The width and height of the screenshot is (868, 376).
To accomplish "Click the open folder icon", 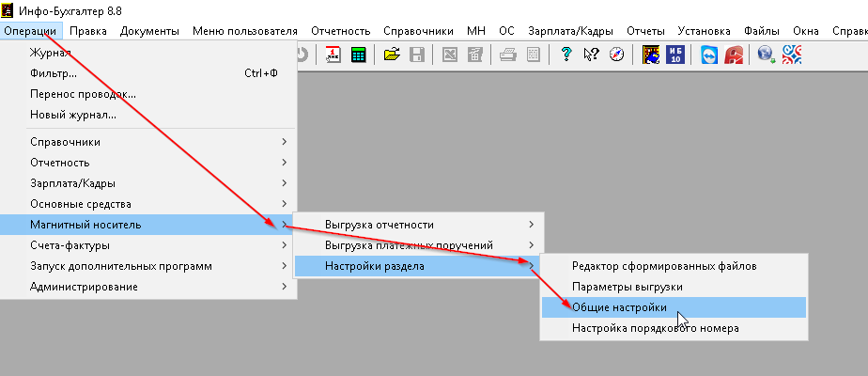I will click(392, 55).
